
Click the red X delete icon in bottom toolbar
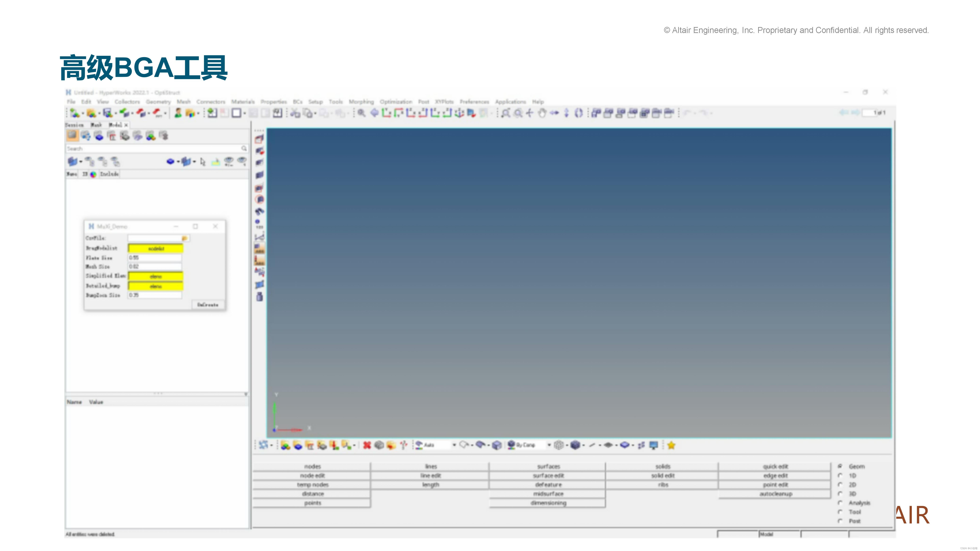tap(367, 445)
